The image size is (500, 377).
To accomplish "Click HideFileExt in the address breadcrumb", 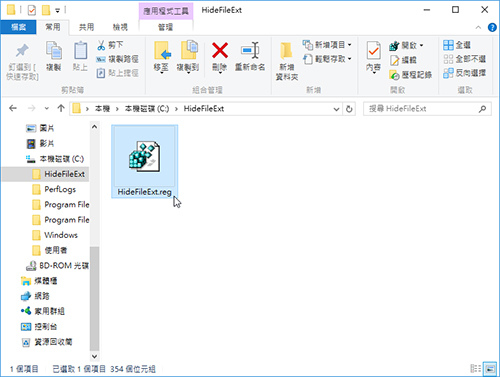I will point(204,109).
